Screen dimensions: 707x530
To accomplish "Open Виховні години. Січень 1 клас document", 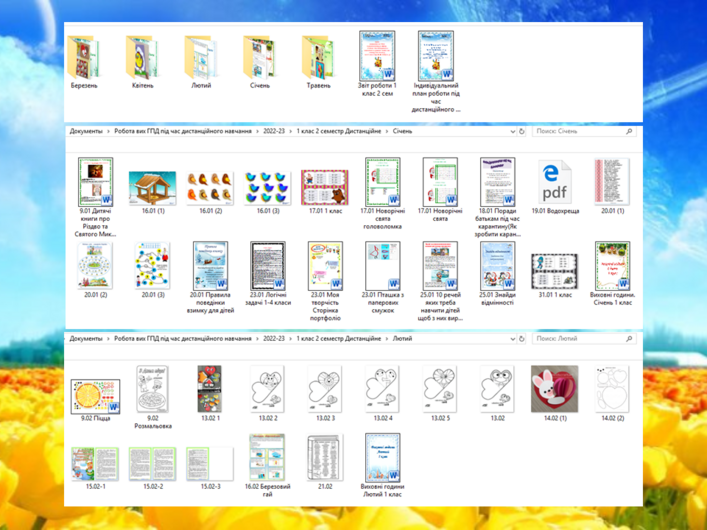I will coord(612,266).
